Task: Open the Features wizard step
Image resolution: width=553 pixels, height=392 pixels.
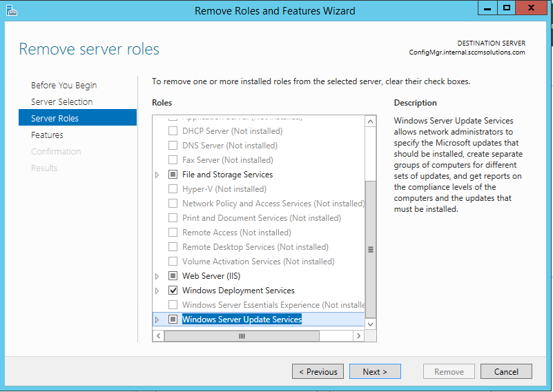Action: click(x=47, y=135)
